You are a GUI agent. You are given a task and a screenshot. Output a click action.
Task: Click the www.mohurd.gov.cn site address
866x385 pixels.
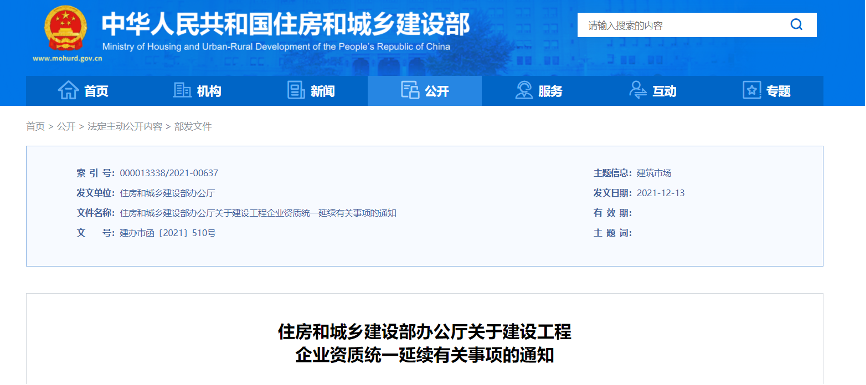(67, 58)
